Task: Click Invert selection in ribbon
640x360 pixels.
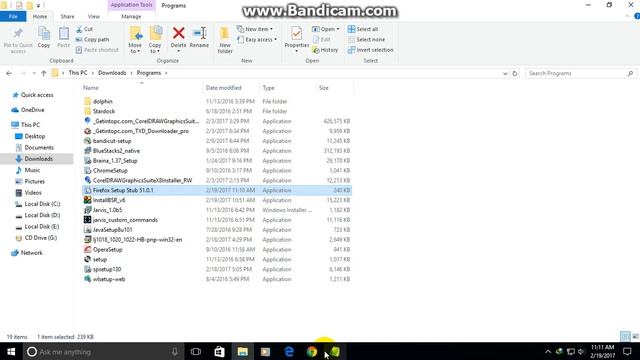Action: coord(371,50)
